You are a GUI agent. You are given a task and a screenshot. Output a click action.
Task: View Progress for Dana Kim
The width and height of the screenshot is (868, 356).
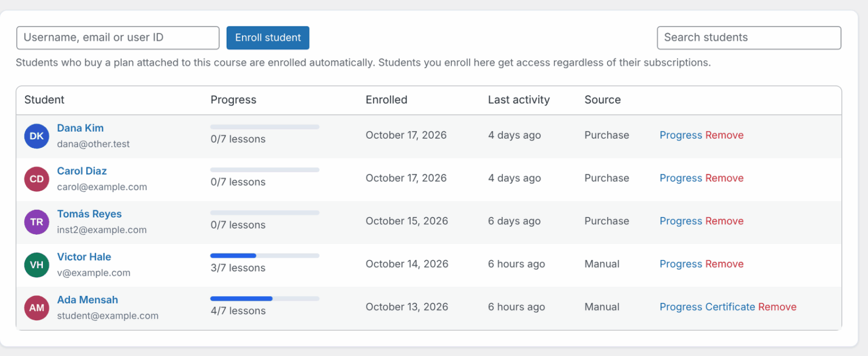click(681, 135)
